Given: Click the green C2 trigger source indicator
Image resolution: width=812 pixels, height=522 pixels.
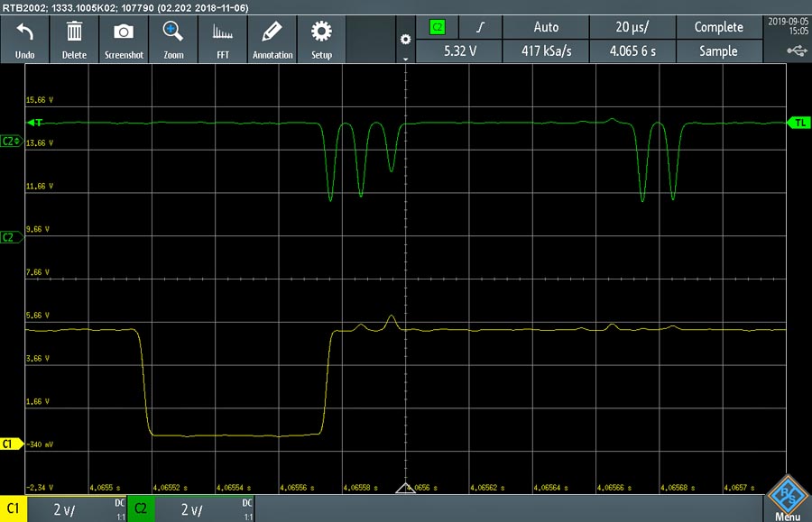Looking at the screenshot, I should pos(438,27).
